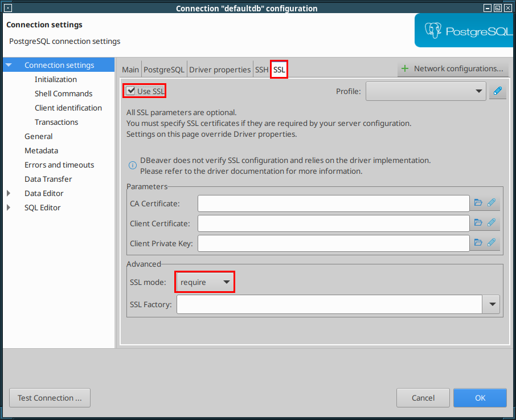Edit the SSL profile with pencil icon
This screenshot has width=516, height=420.
coord(498,91)
